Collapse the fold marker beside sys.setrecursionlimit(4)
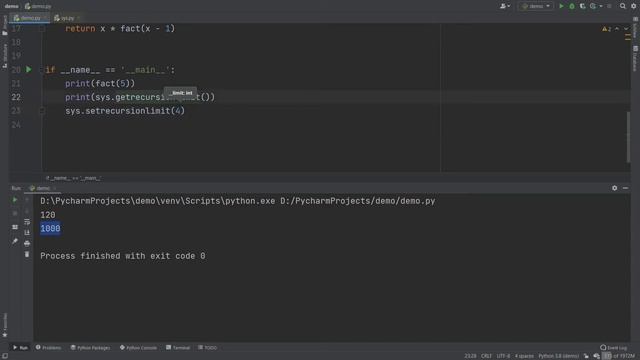The width and height of the screenshot is (640, 360). coord(42,111)
